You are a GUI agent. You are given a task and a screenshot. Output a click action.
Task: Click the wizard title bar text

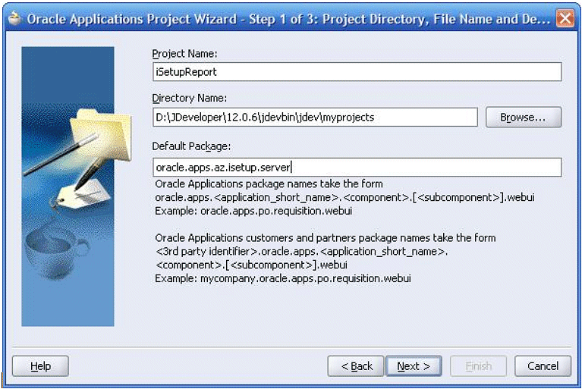(288, 19)
